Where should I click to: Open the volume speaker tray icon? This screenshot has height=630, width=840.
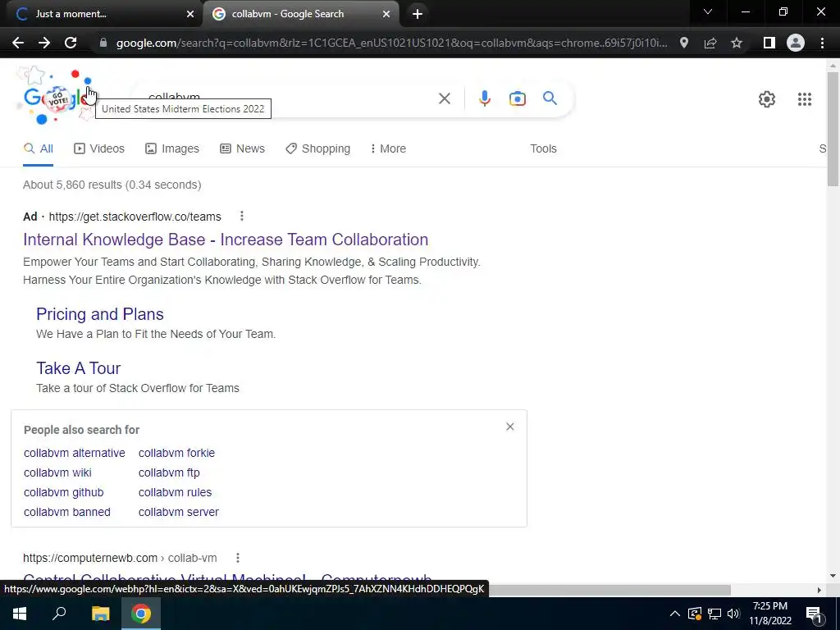pyautogui.click(x=733, y=614)
